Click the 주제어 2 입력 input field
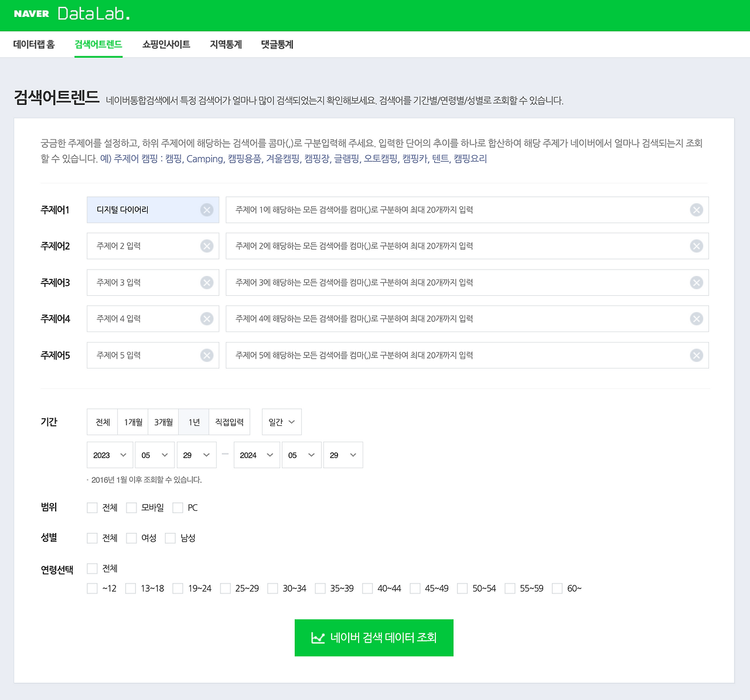The image size is (750, 700). click(x=146, y=246)
